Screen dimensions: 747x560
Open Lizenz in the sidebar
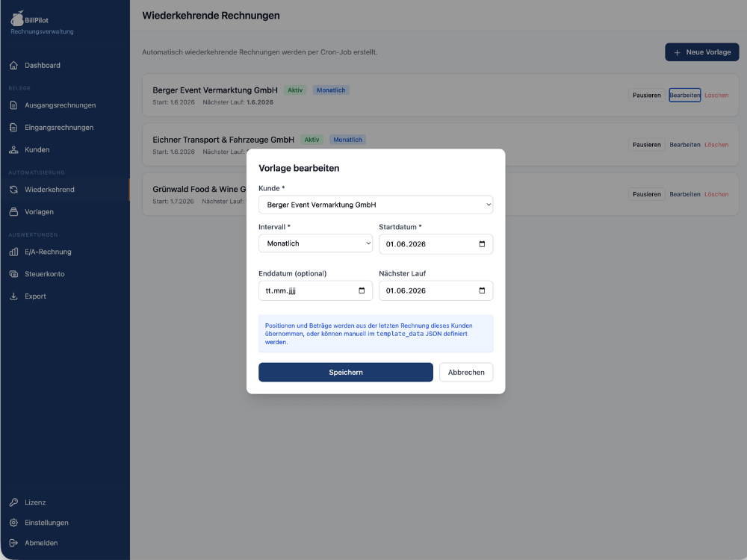[65, 503]
